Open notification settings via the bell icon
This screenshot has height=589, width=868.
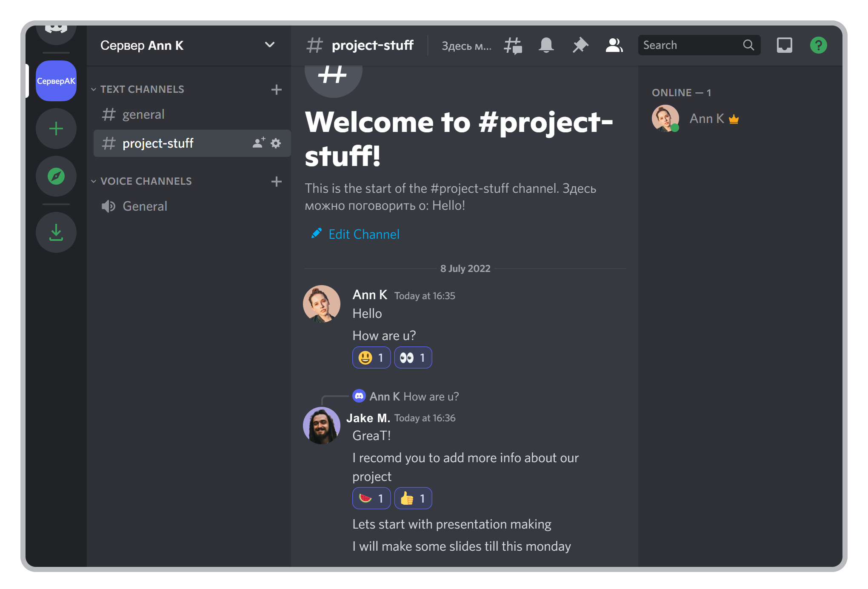[x=547, y=45]
